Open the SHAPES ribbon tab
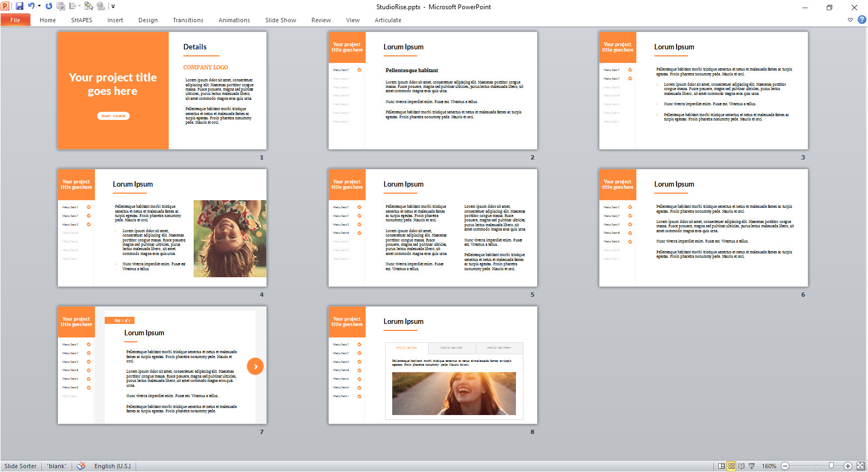Screen dimensions: 868x472 (x=81, y=20)
